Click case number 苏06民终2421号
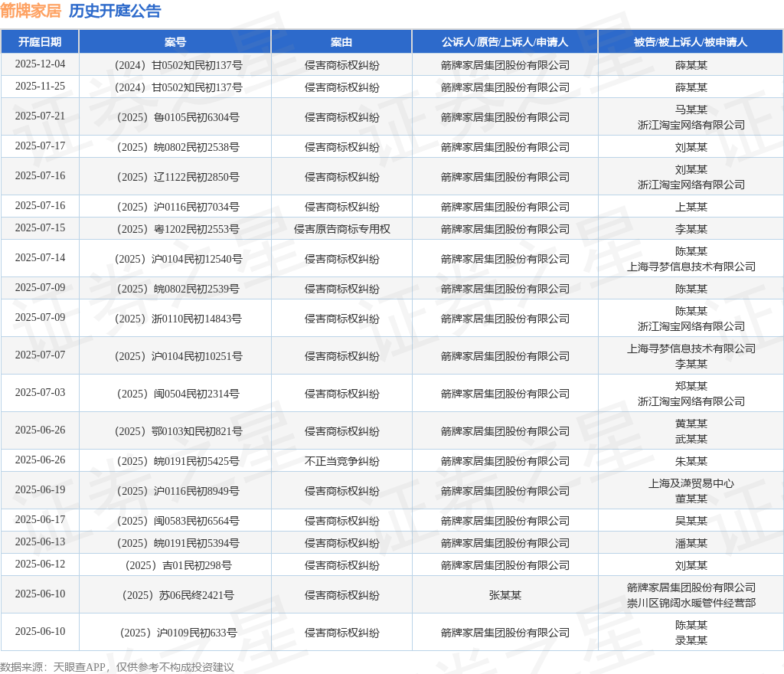Viewport: 784px width, 674px height. pos(178,596)
